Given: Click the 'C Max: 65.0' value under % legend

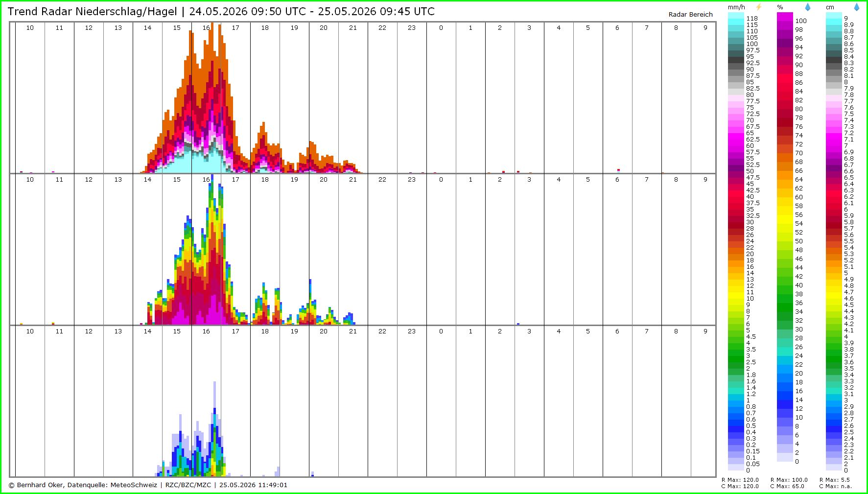Looking at the screenshot, I should point(787,486).
